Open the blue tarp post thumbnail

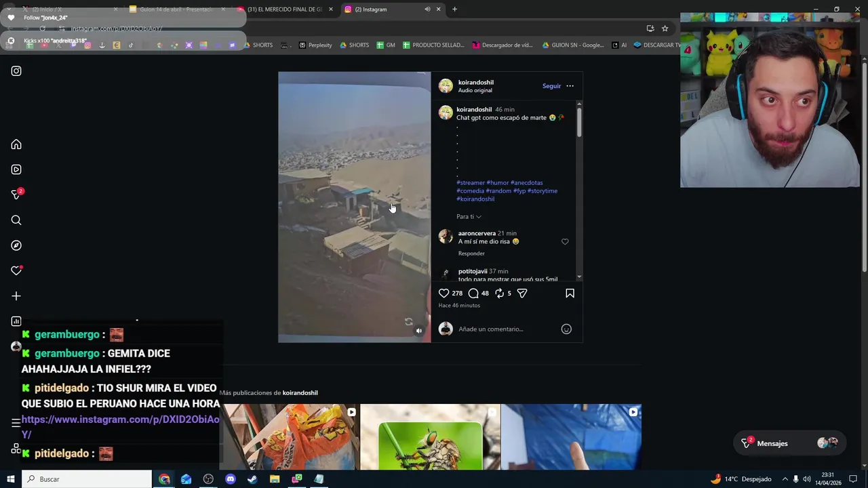571,437
